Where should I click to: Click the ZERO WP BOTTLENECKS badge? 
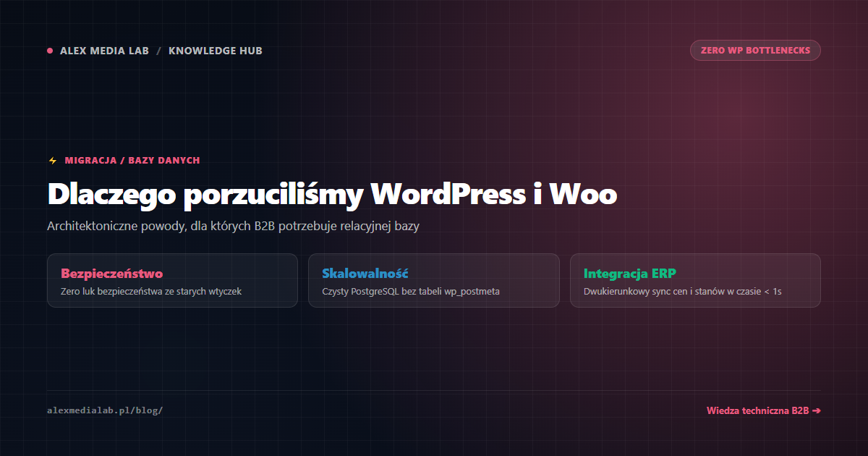tap(755, 51)
